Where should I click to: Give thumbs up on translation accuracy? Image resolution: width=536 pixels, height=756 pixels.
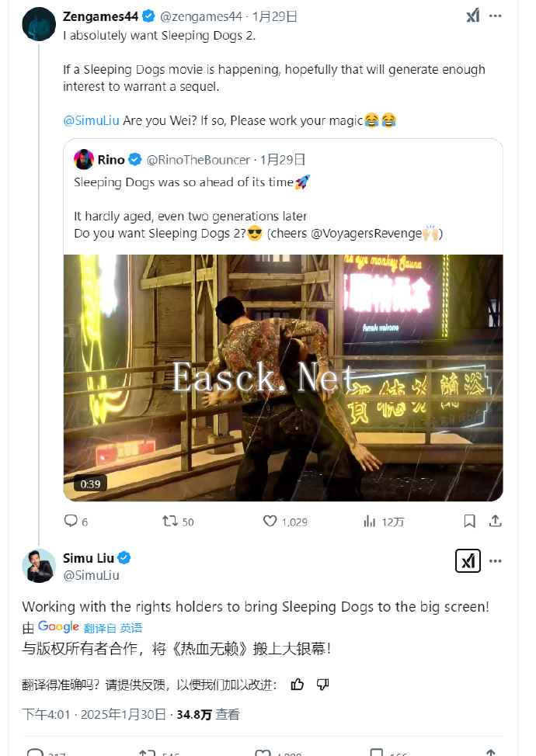pyautogui.click(x=298, y=684)
